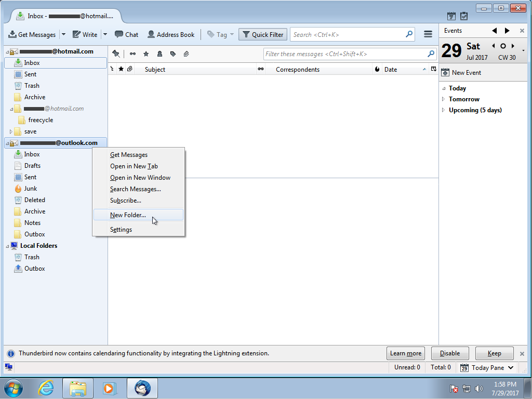This screenshot has height=399, width=532.
Task: Expand the Tomorrow events section
Action: [x=443, y=99]
